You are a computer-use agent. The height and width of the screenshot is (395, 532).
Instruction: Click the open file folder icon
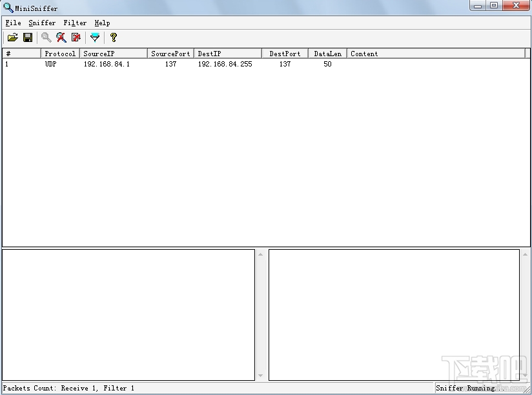click(x=12, y=37)
